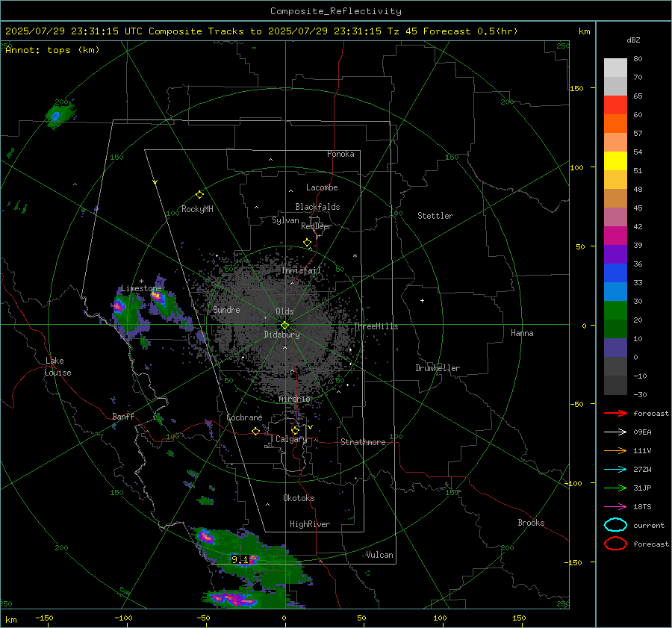The width and height of the screenshot is (672, 628).
Task: Click the cyan current ellipse legend icon
Action: (615, 525)
